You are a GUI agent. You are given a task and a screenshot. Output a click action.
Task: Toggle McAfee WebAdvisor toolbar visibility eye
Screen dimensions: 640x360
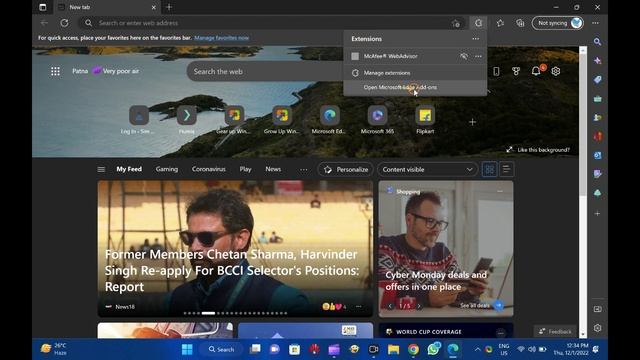pos(464,56)
